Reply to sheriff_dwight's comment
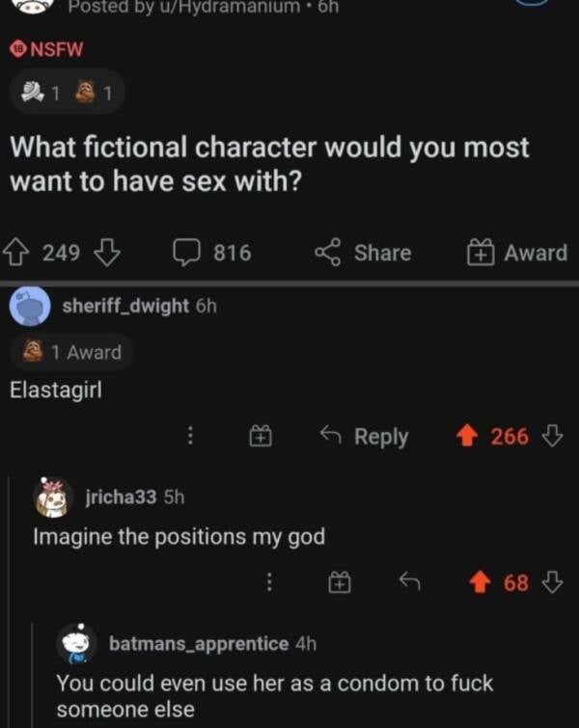The height and width of the screenshot is (728, 579). 365,437
